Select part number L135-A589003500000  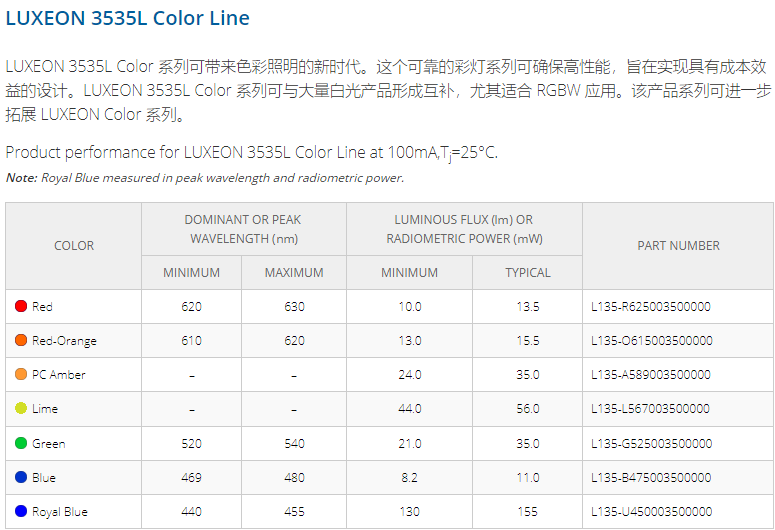click(650, 375)
